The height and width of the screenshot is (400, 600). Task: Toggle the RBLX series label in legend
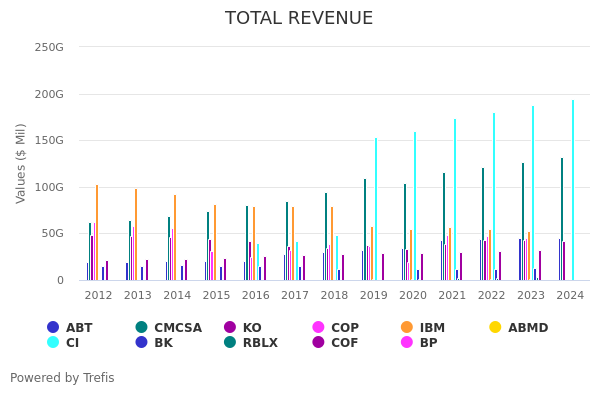tap(258, 343)
